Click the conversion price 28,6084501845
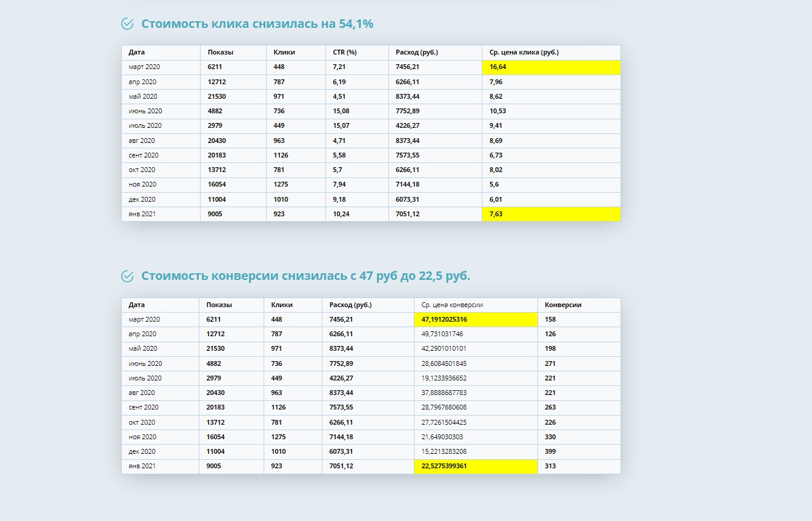The height and width of the screenshot is (521, 812). coord(444,363)
